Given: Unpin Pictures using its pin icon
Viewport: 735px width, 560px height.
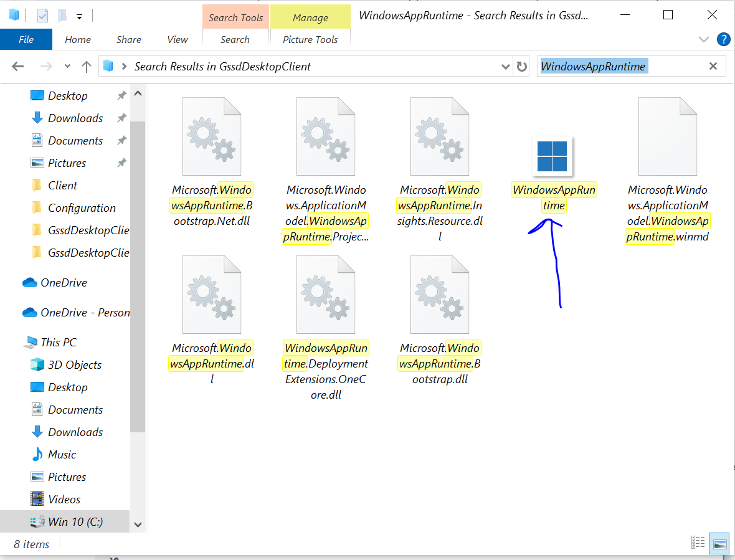Looking at the screenshot, I should [122, 163].
